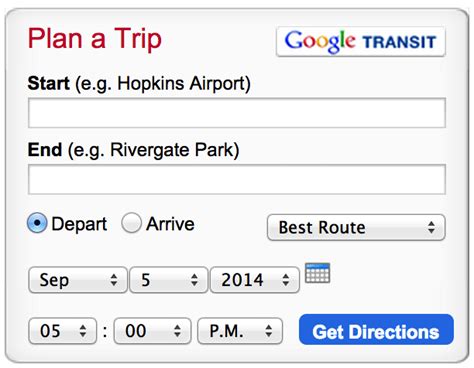
Task: Open the day dropdown showing 5
Action: click(169, 280)
